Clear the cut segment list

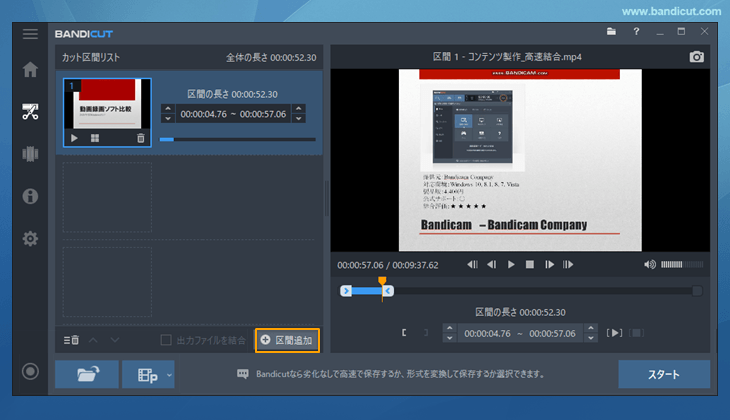(71, 340)
